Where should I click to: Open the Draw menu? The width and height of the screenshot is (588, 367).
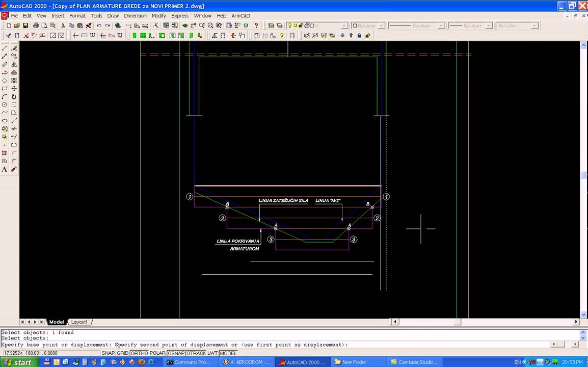tap(113, 16)
